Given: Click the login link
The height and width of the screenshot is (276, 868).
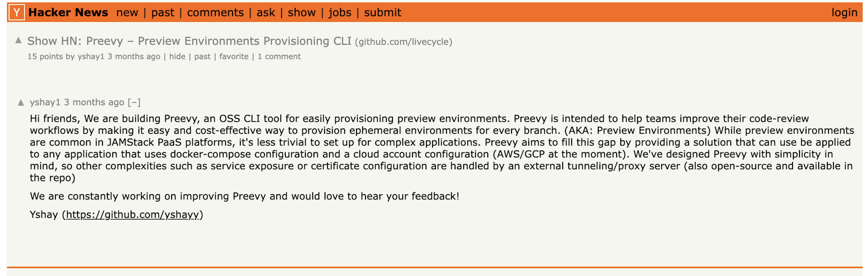Looking at the screenshot, I should tap(844, 13).
